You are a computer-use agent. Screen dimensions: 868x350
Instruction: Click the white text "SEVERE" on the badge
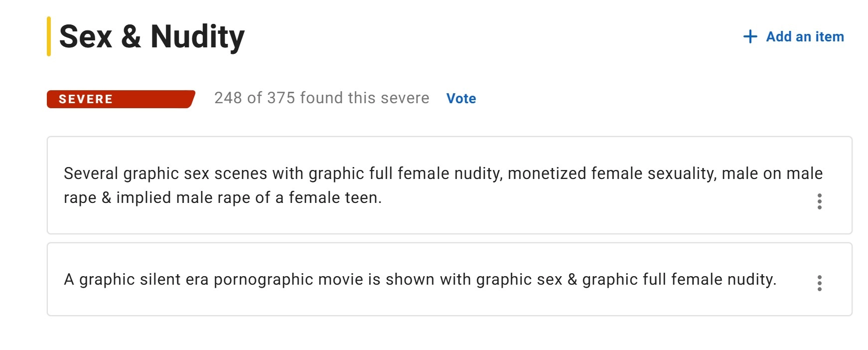tap(86, 99)
